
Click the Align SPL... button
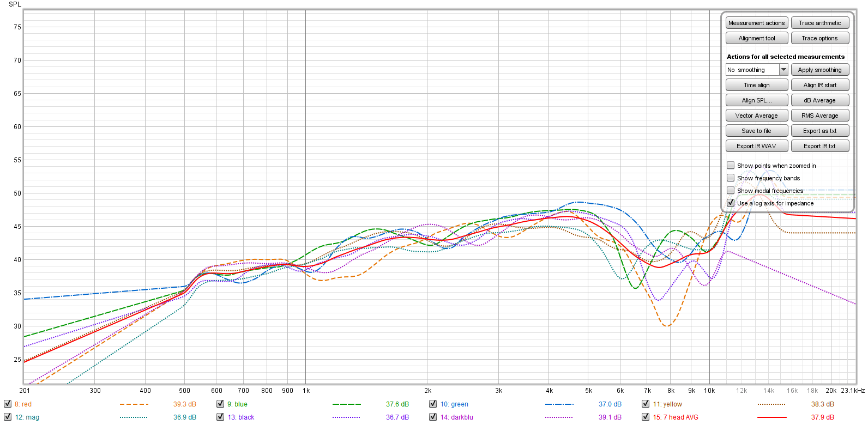(757, 100)
